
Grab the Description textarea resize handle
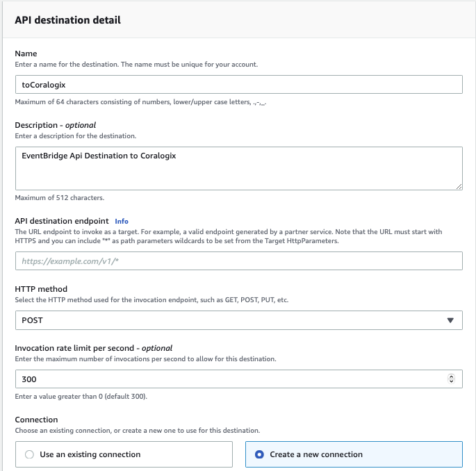pyautogui.click(x=459, y=186)
